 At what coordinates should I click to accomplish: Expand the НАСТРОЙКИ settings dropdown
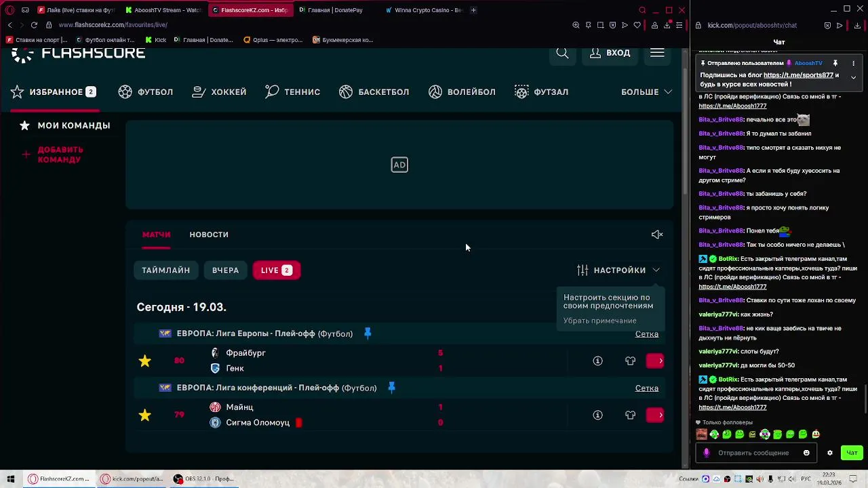point(618,270)
